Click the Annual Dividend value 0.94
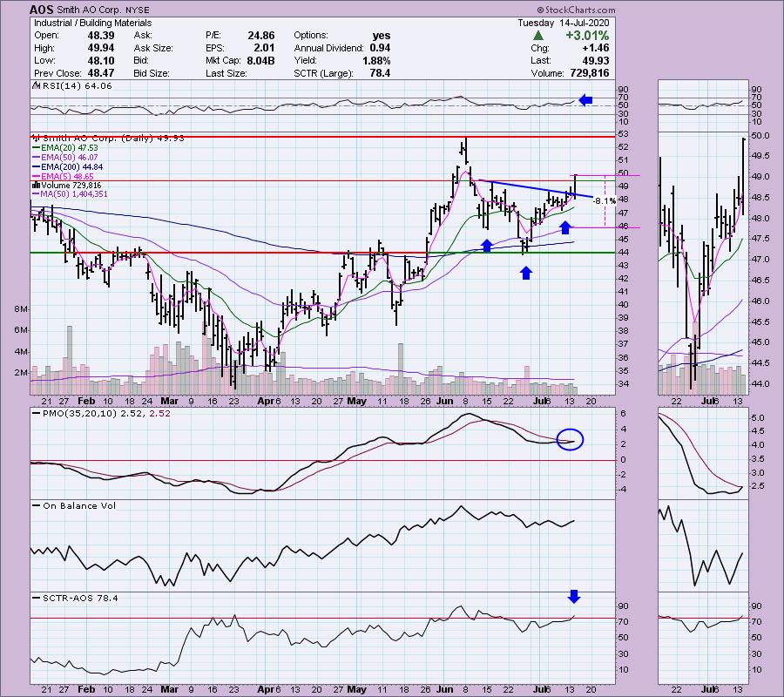This screenshot has width=784, height=697. tap(380, 48)
